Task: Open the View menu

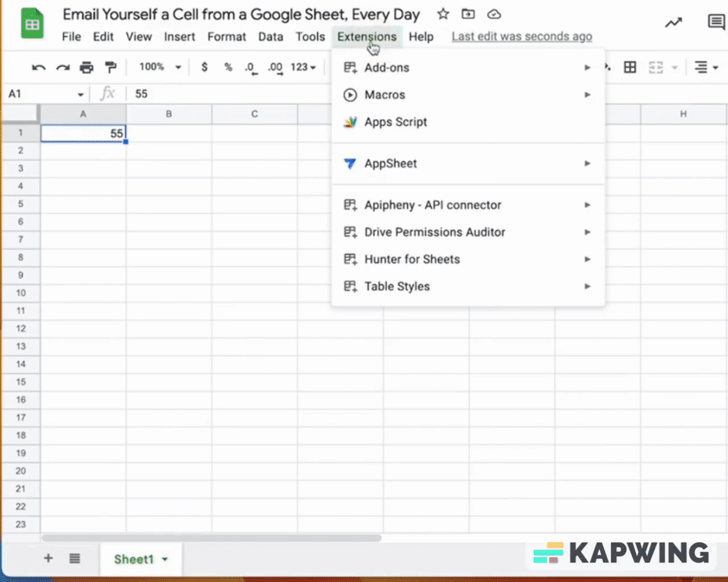Action: (139, 37)
